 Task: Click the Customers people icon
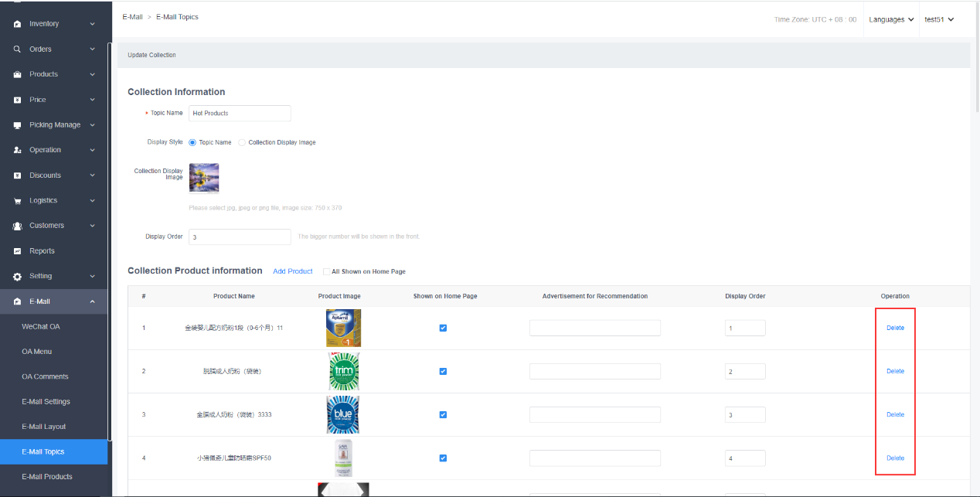click(17, 226)
